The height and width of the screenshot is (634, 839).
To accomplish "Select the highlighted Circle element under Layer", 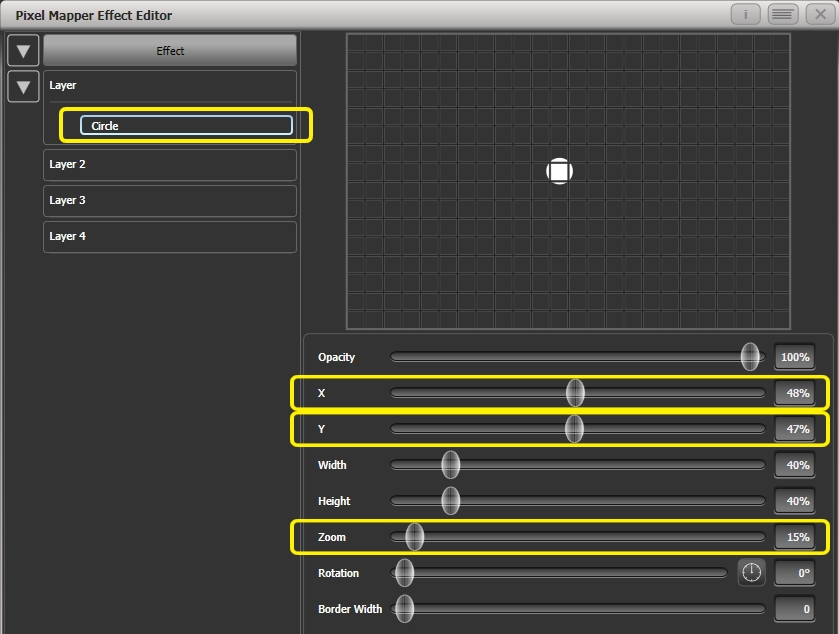I will 184,125.
